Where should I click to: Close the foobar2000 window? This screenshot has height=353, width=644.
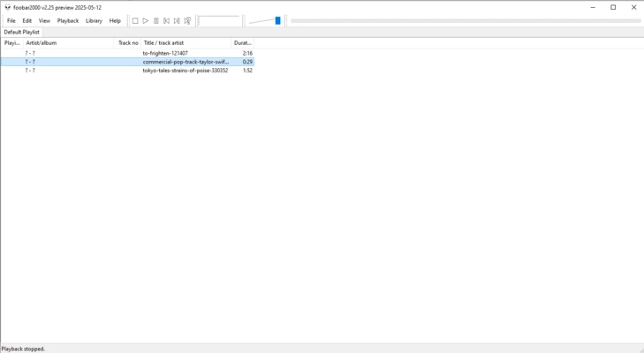[633, 7]
